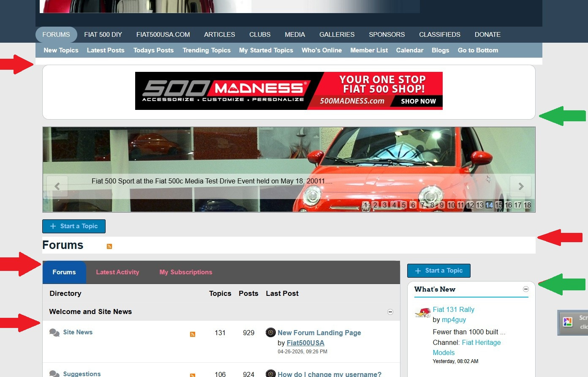This screenshot has height=377, width=588.
Task: Open the ARTICLES navigation item
Action: [x=220, y=35]
